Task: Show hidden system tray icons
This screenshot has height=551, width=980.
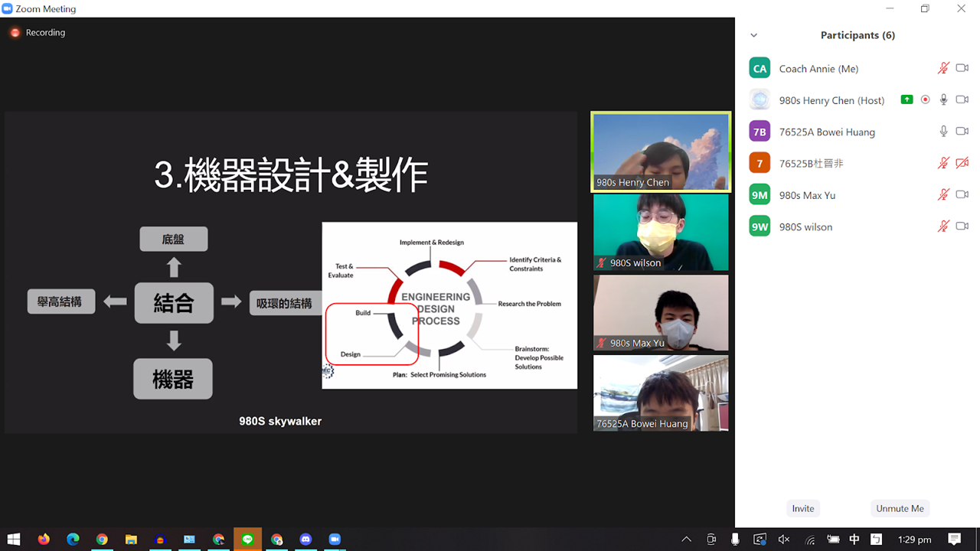Action: (x=686, y=540)
